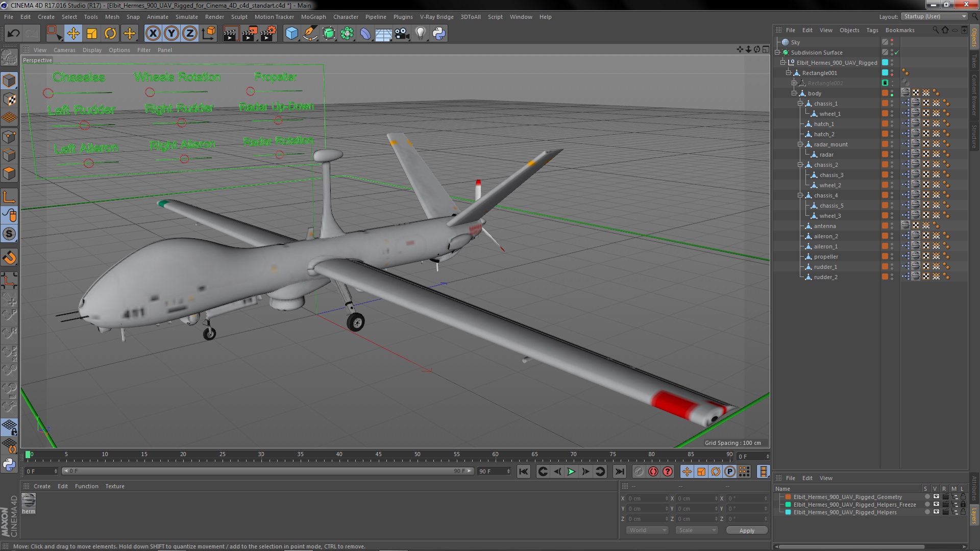This screenshot has height=551, width=980.
Task: Add a Light object
Action: point(421,34)
